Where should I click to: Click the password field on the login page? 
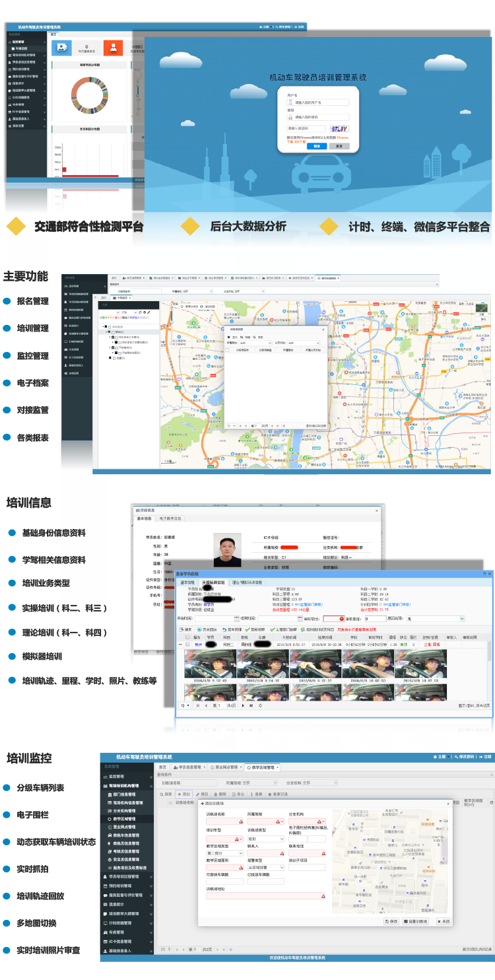click(318, 117)
